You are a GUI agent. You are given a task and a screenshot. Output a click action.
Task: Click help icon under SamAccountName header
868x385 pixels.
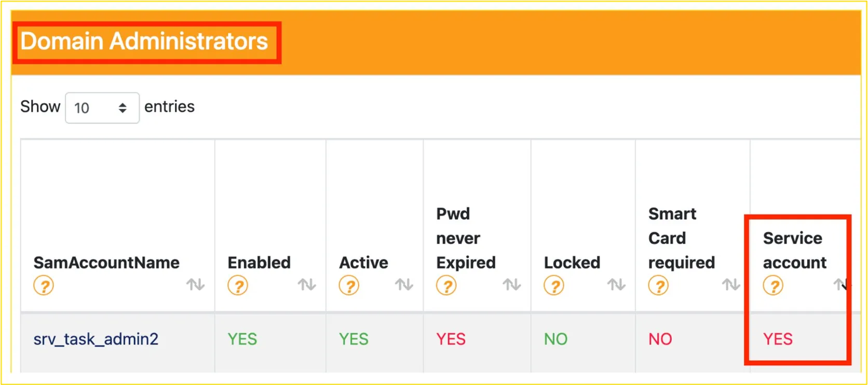44,285
